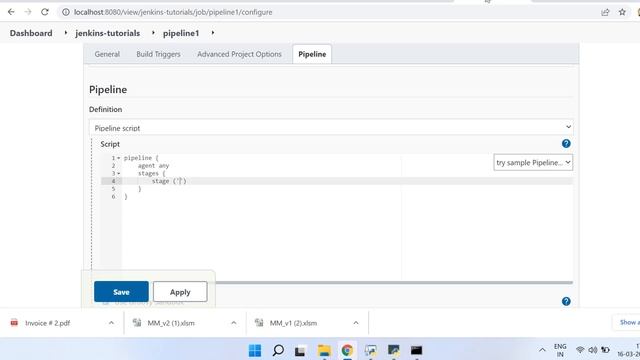640x360 pixels.
Task: Expand the jenkins-tutorials breadcrumb arrow
Action: click(153, 33)
